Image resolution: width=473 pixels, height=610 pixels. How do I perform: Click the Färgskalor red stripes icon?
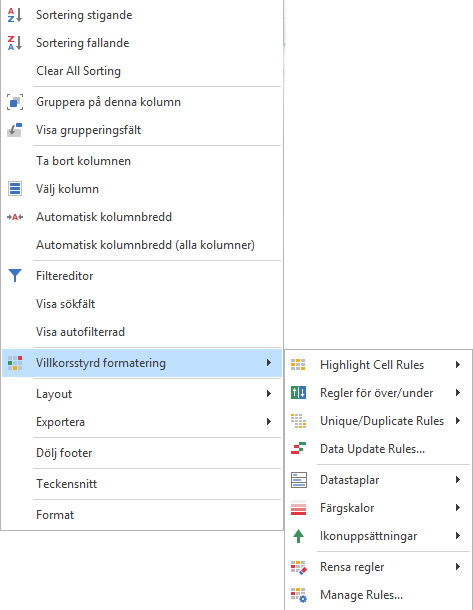pos(298,508)
